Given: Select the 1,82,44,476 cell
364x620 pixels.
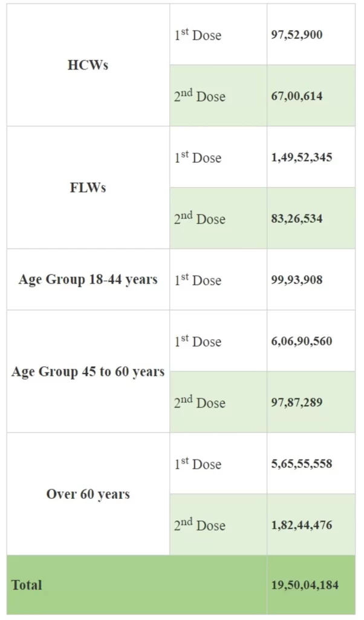Looking at the screenshot, I should pos(302,525).
